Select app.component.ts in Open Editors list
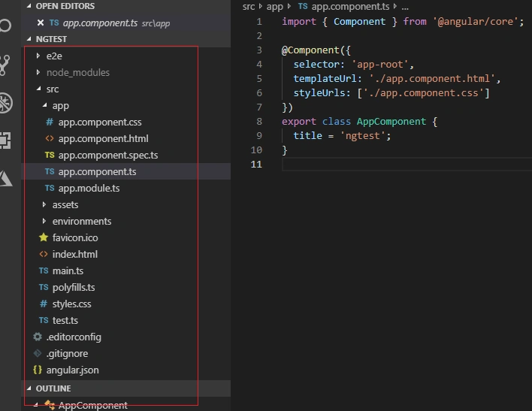Image resolution: width=532 pixels, height=411 pixels. click(126, 23)
